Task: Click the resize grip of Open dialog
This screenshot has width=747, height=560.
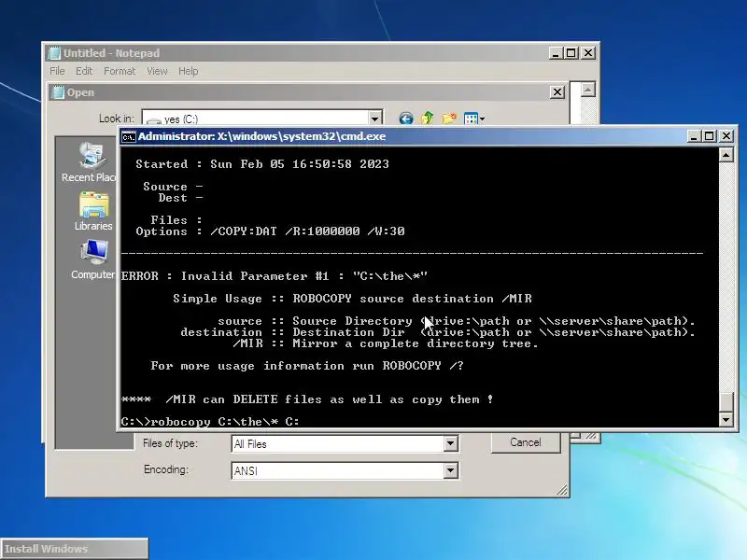Action: tap(562, 490)
